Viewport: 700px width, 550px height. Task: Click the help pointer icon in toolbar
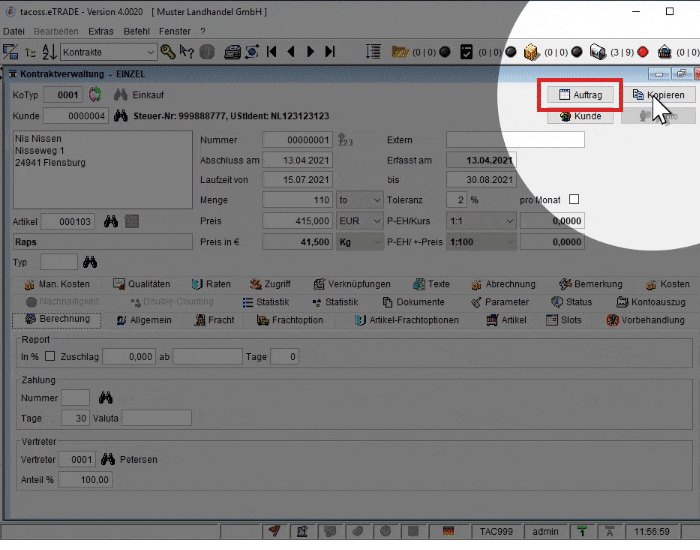[187, 52]
